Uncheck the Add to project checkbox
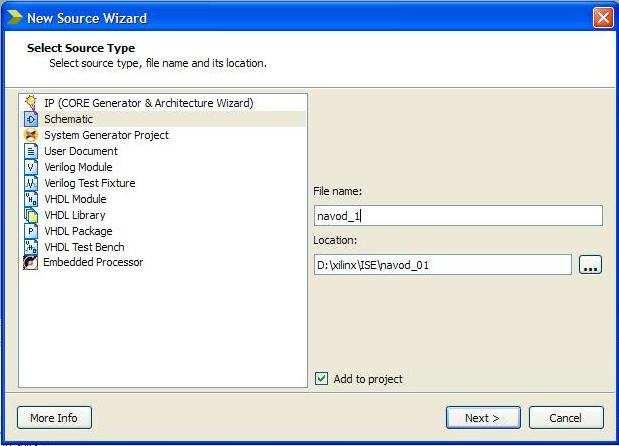The width and height of the screenshot is (619, 446). click(x=321, y=379)
